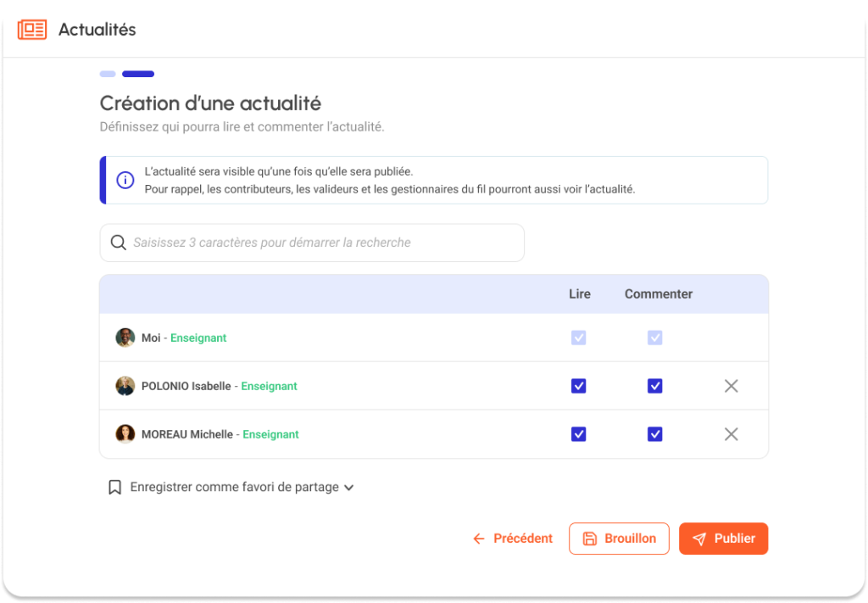This screenshot has width=868, height=603.
Task: Click the magnifying glass search icon
Action: 119,243
